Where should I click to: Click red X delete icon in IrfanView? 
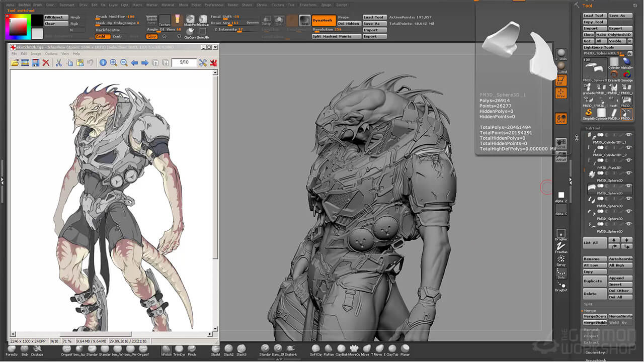46,63
